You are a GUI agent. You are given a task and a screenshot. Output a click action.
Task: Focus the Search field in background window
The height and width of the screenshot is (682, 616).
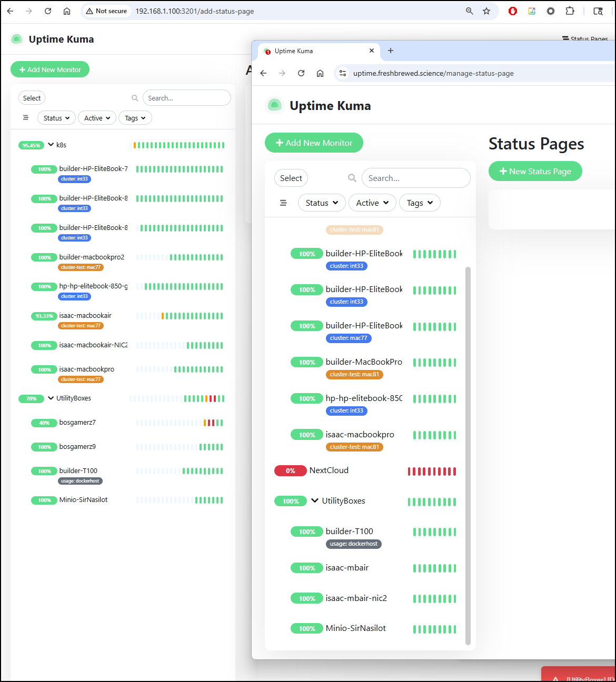pyautogui.click(x=186, y=98)
